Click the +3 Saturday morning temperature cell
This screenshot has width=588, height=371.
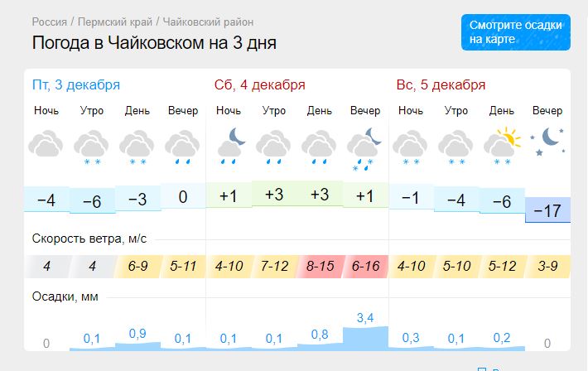[x=274, y=195]
